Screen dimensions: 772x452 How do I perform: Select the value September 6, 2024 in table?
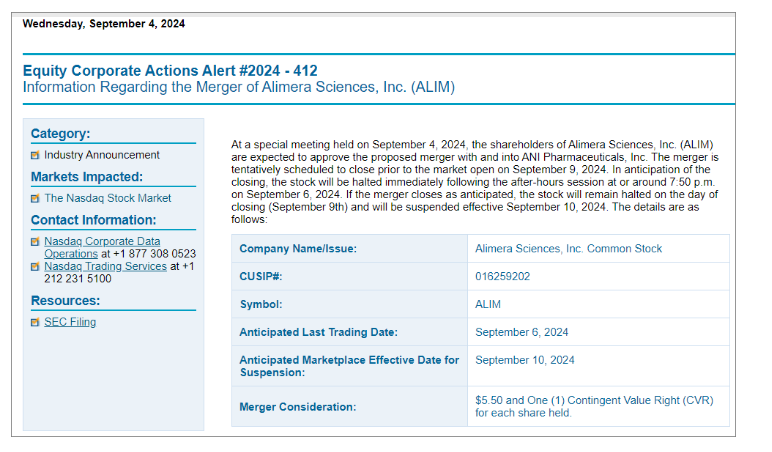522,332
